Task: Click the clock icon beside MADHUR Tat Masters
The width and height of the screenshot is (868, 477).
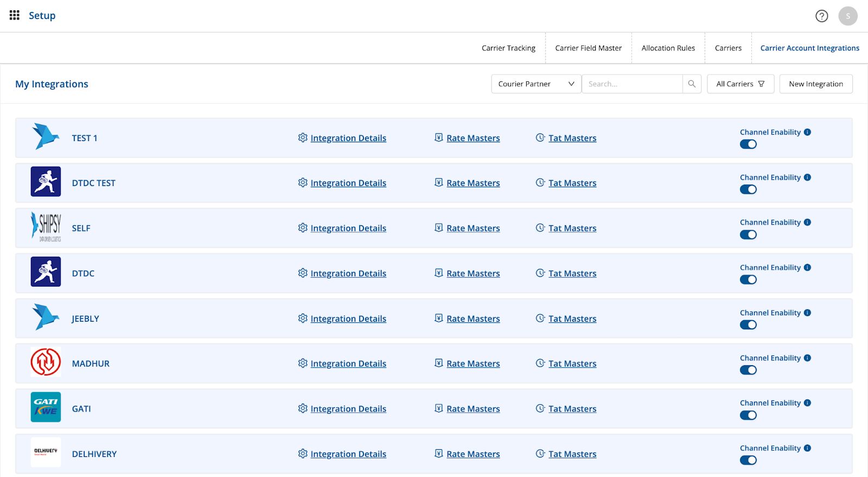Action: tap(540, 363)
